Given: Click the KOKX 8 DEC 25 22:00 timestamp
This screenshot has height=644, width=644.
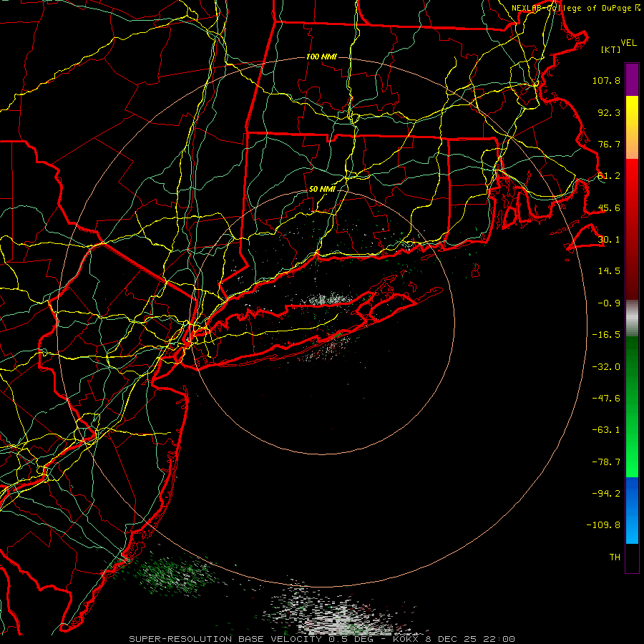Looking at the screenshot, I should click(x=454, y=639).
